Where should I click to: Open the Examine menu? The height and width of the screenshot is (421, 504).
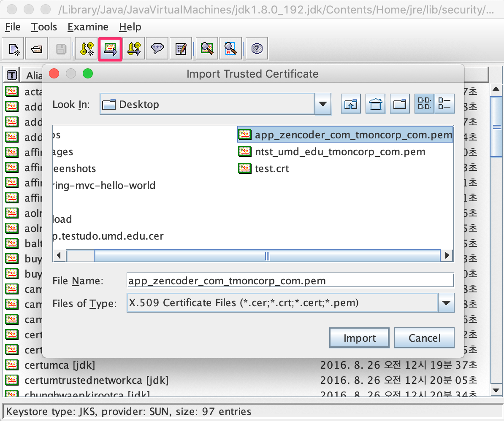click(x=88, y=27)
